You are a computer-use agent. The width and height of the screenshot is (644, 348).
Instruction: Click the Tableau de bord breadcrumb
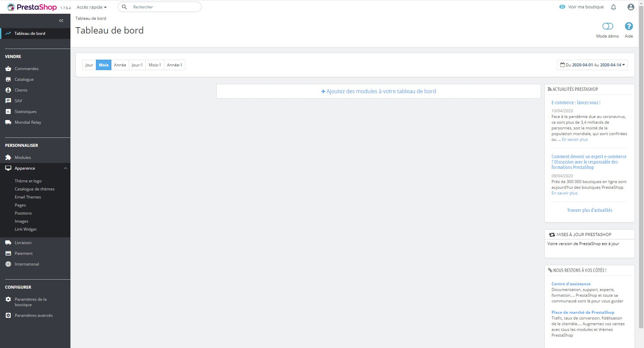click(x=91, y=18)
